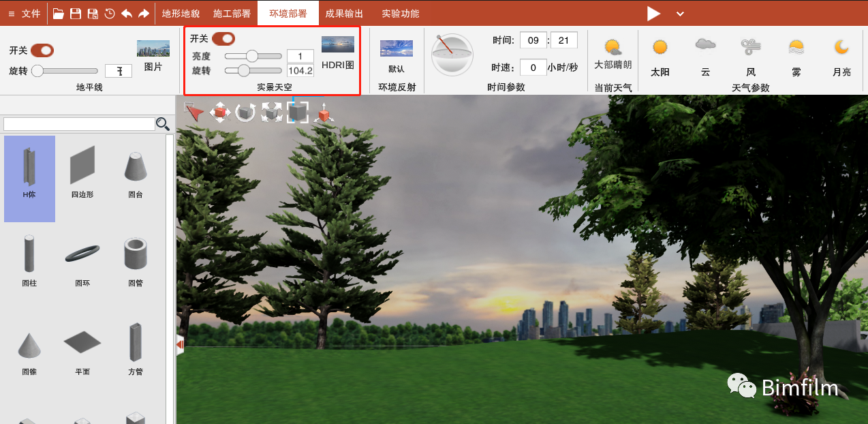Click the save-as disk icon

pyautogui.click(x=93, y=14)
